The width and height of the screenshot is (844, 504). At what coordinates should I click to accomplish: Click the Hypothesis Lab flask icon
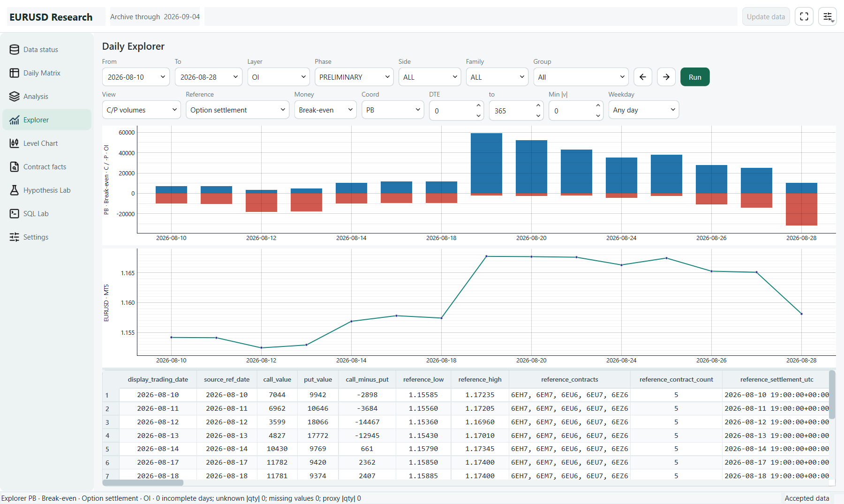pyautogui.click(x=15, y=190)
